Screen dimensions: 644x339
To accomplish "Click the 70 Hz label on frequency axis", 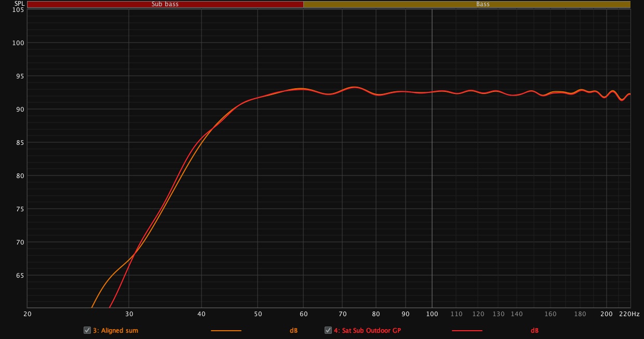I will [x=342, y=314].
